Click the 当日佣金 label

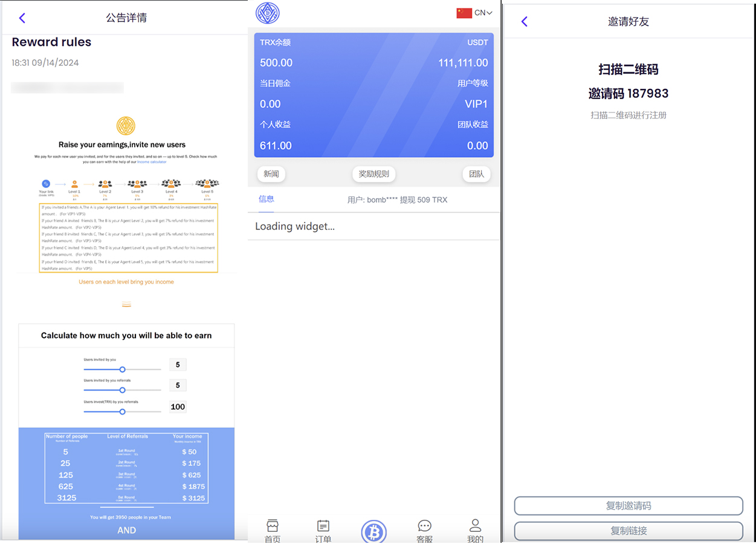click(275, 83)
